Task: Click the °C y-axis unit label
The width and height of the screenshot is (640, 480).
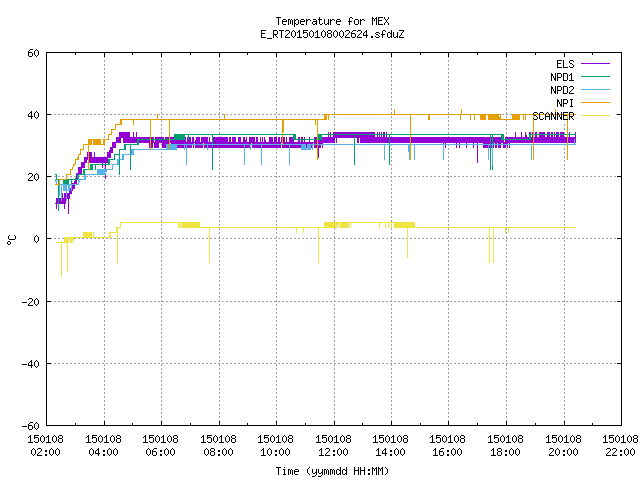Action: pos(12,240)
